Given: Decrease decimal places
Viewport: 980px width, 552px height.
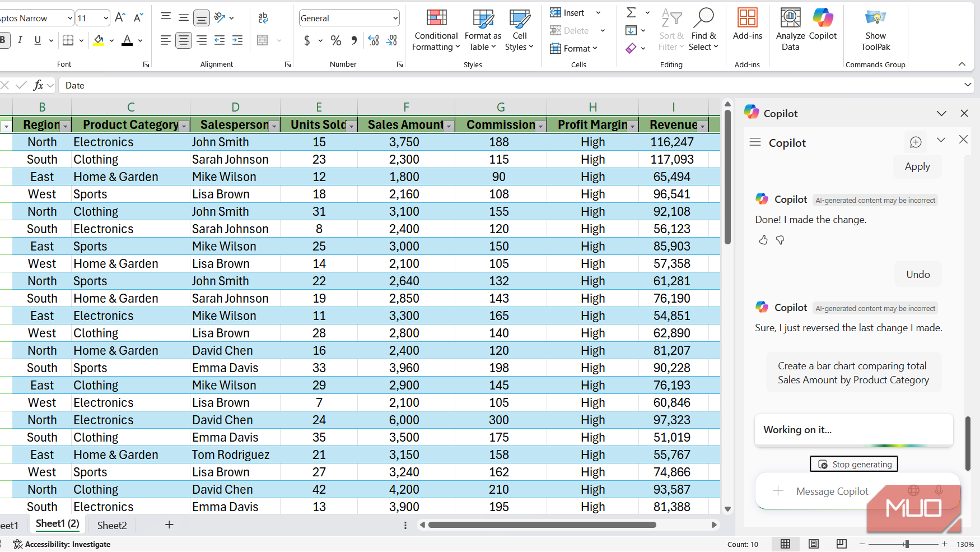Looking at the screenshot, I should (x=391, y=40).
